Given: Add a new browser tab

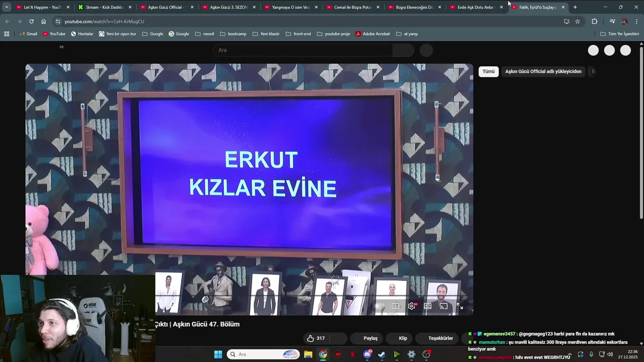Looking at the screenshot, I should 575,7.
